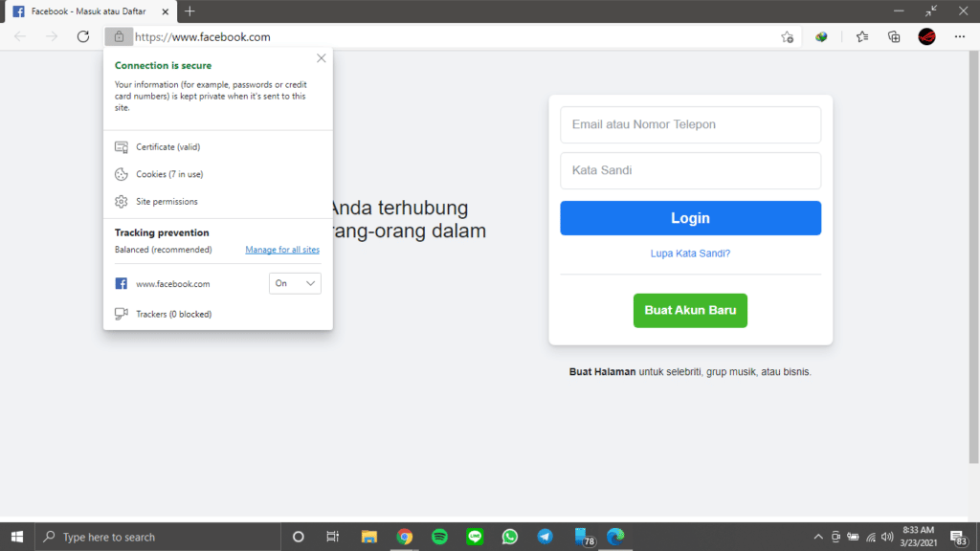980x551 pixels.
Task: Open the browser profile avatar menu
Action: click(926, 36)
